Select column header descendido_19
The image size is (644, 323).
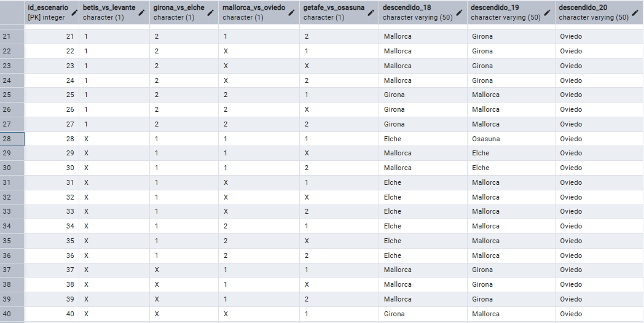point(511,12)
